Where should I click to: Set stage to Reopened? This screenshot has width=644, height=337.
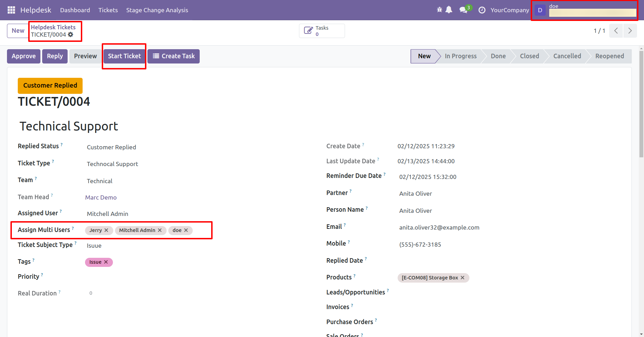[x=609, y=56]
